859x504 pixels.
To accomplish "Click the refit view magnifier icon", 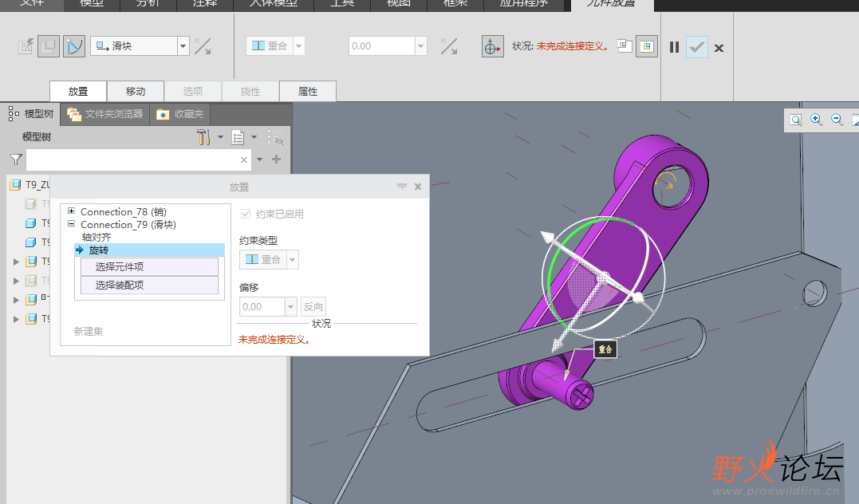I will [796, 120].
